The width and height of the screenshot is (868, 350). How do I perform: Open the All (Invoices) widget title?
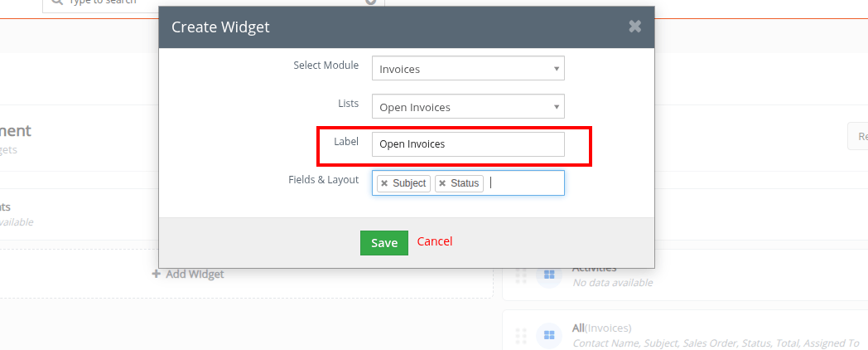(x=601, y=328)
